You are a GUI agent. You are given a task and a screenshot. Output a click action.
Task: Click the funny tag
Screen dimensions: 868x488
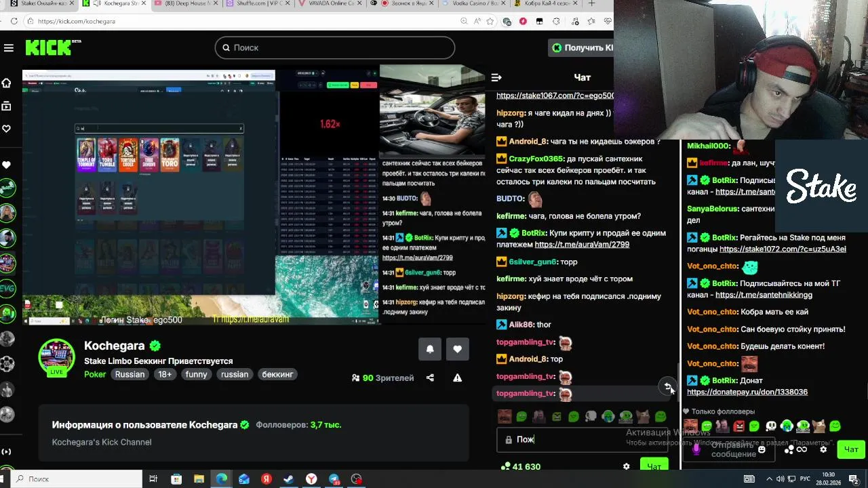click(197, 374)
